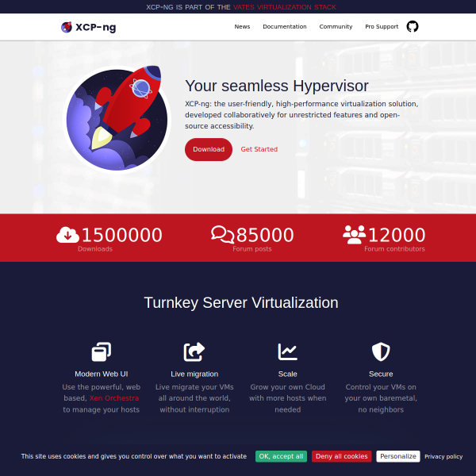
Task: Click the 'Downloads' label
Action: (x=95, y=249)
